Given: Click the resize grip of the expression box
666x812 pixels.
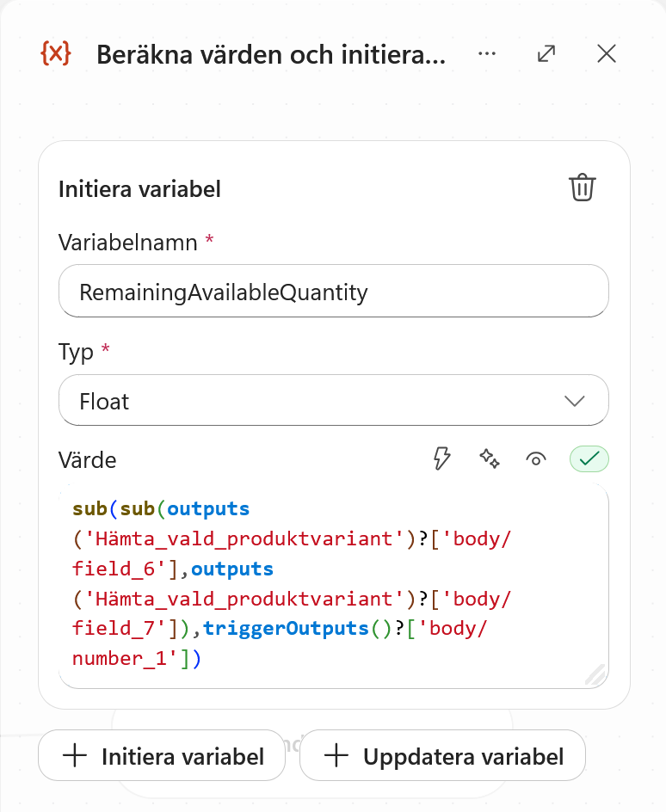Looking at the screenshot, I should [595, 674].
